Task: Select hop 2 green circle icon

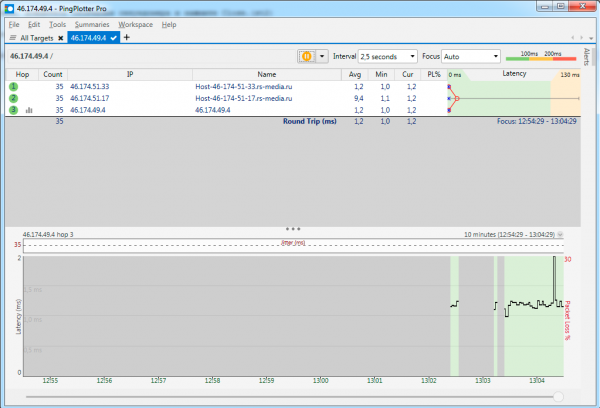Action: 13,98
